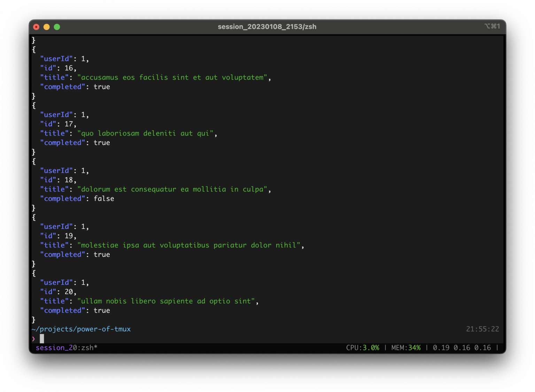Click the "id": 20 line
The height and width of the screenshot is (392, 535).
[58, 292]
